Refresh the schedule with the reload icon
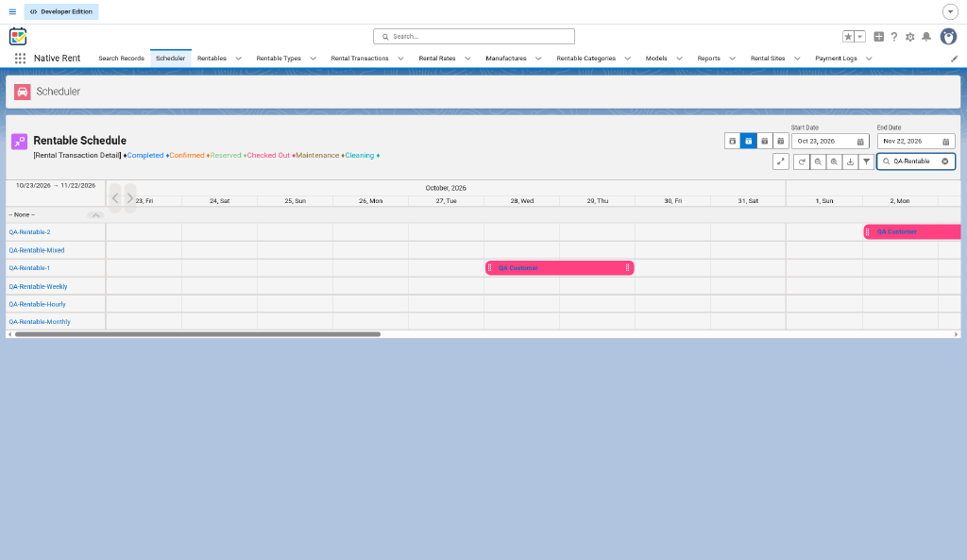The image size is (967, 560). 802,161
